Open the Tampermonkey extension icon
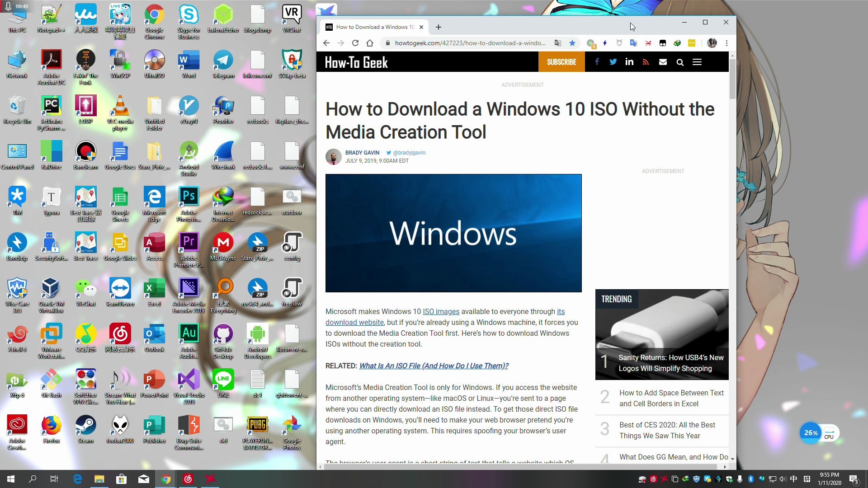 tap(619, 43)
